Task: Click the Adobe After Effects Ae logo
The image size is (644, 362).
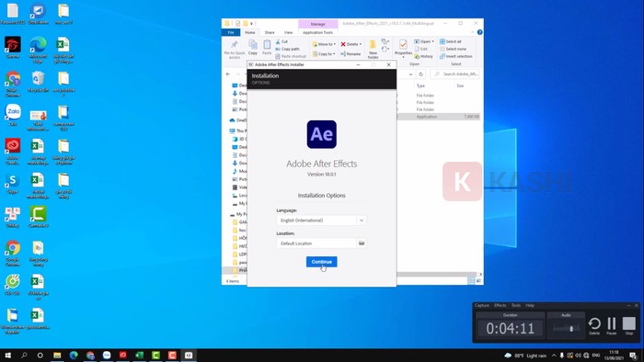Action: (x=322, y=134)
